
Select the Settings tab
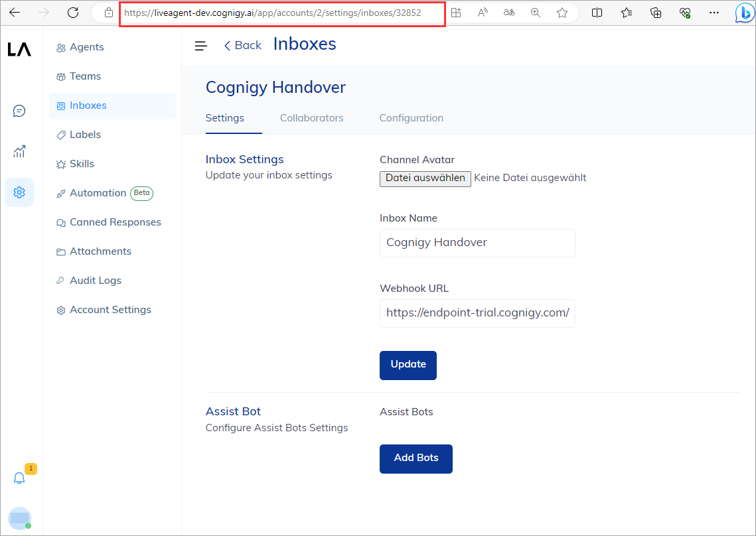click(x=225, y=118)
